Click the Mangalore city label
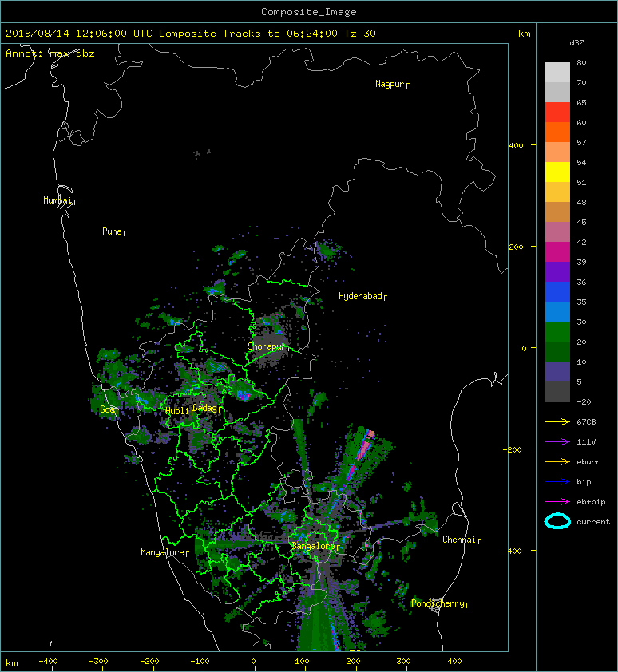This screenshot has width=618, height=672. coord(164,552)
